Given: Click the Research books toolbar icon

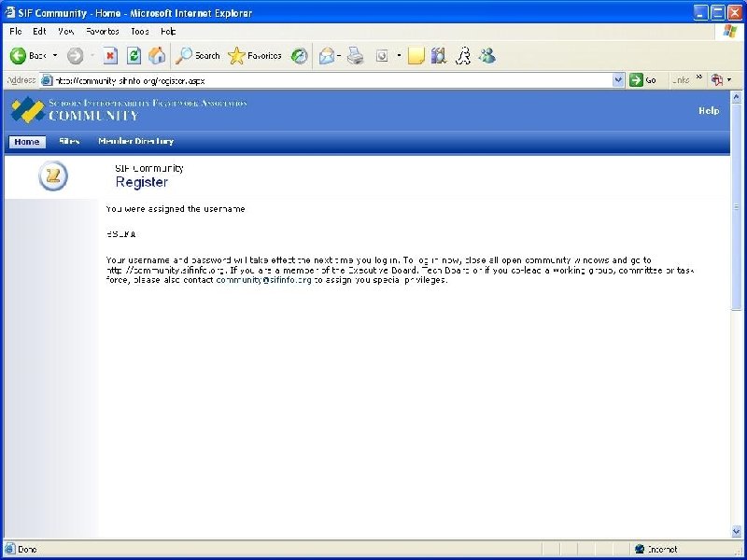Looking at the screenshot, I should [x=439, y=56].
